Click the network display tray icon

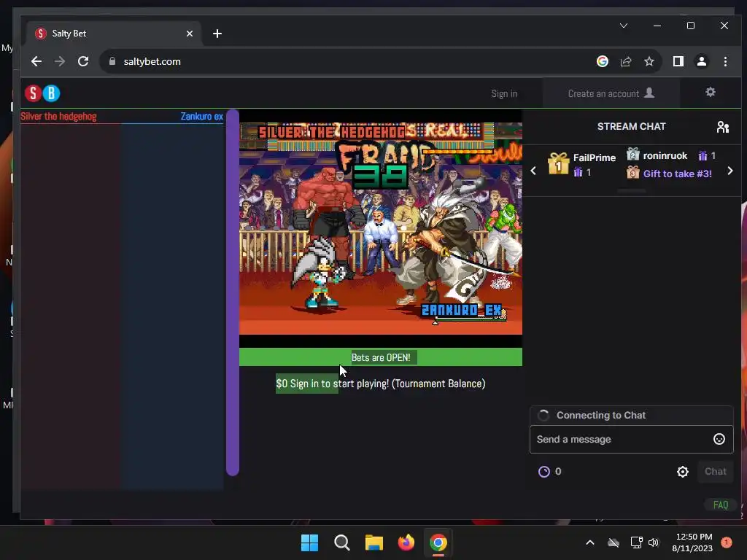click(636, 542)
